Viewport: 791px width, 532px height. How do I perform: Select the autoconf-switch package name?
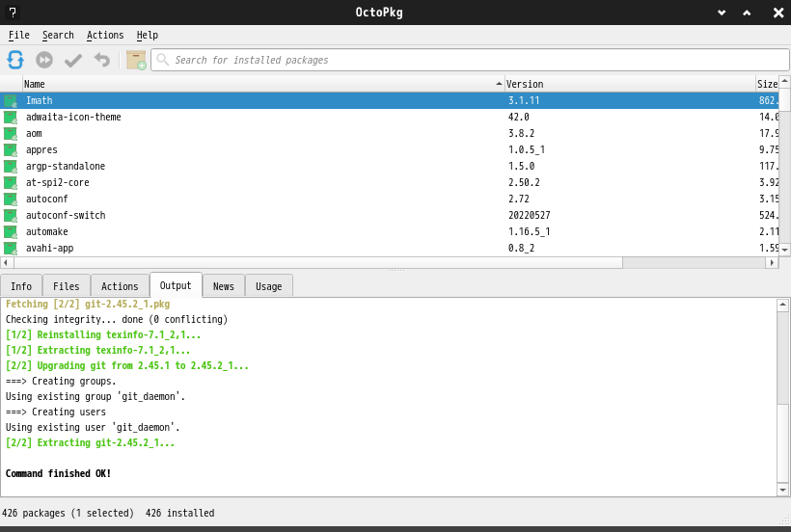(66, 215)
